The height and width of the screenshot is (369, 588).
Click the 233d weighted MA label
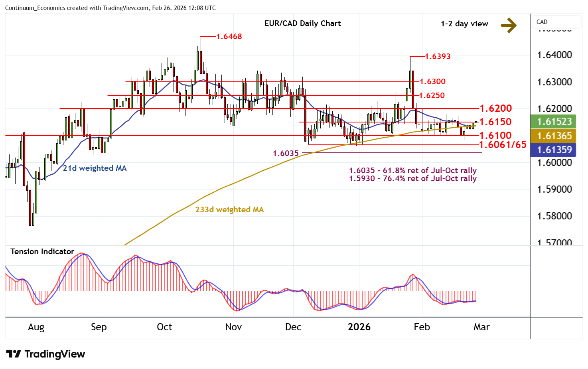coord(229,210)
